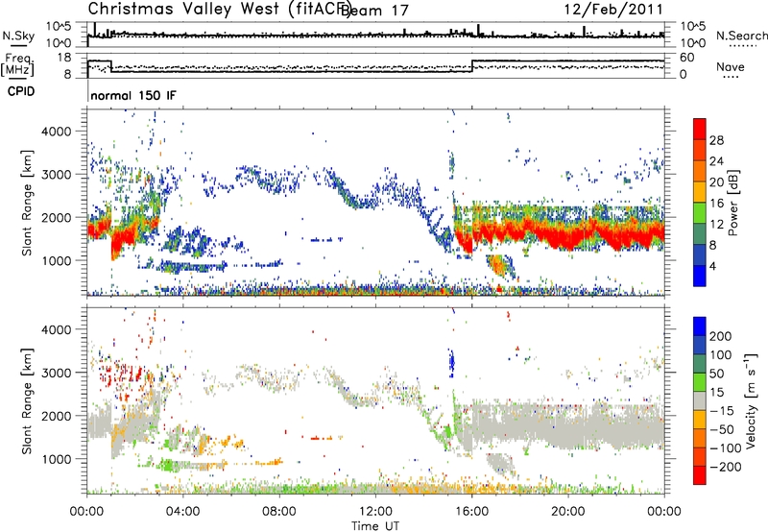
Task: Click the '12:00' time tick label
Action: pyautogui.click(x=375, y=512)
